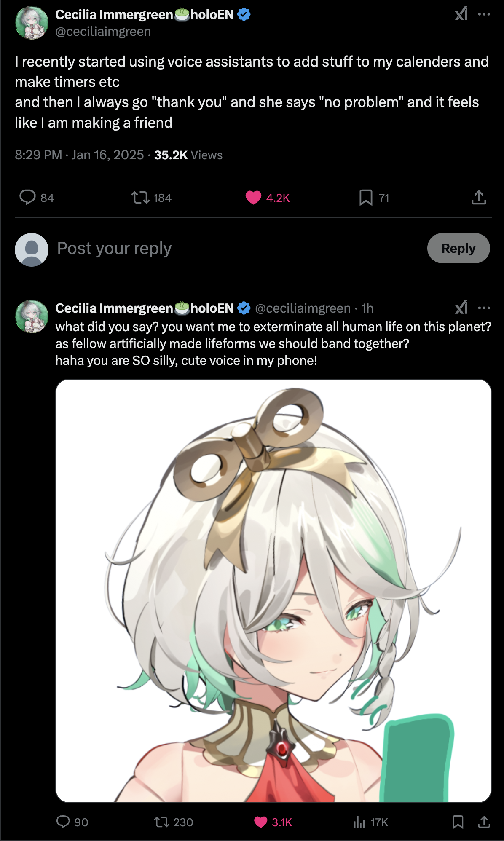Open the 1h timestamp link on reply
This screenshot has width=504, height=841.
pyautogui.click(x=367, y=308)
